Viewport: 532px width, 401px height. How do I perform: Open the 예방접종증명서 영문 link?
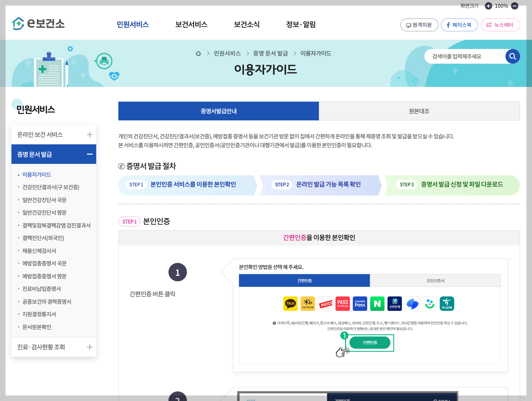[x=44, y=276]
